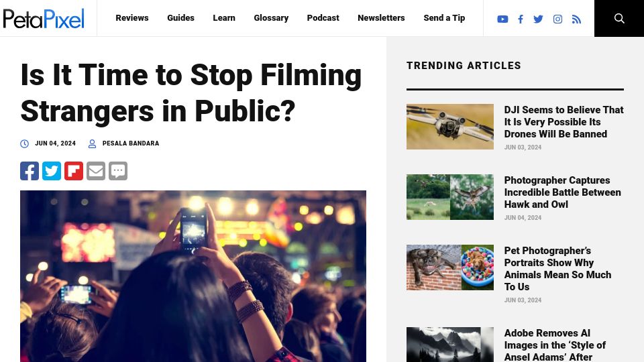Click JUN 04, 2024 under Hawk and Owl
The height and width of the screenshot is (362, 644).
click(x=523, y=217)
